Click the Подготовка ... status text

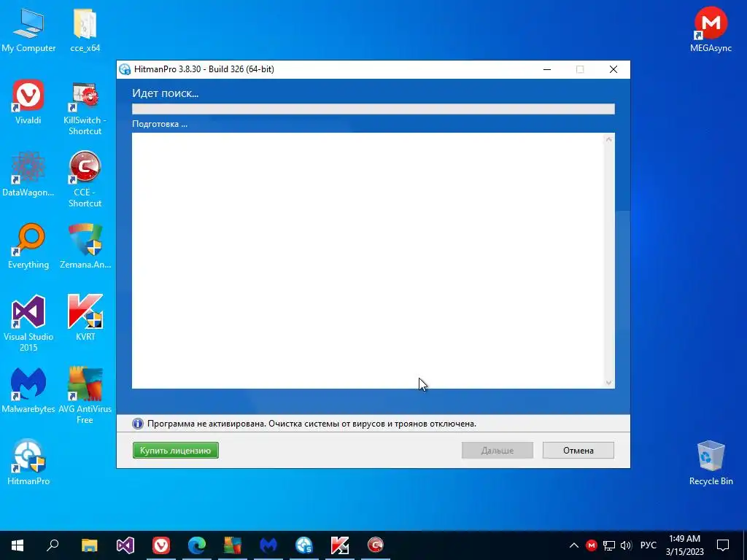point(160,124)
